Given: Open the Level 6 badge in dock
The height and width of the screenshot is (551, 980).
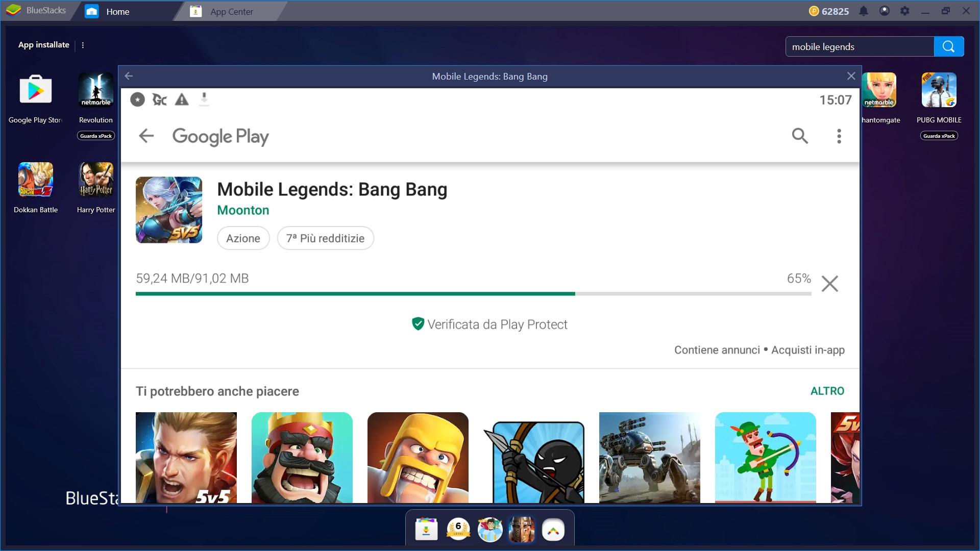Looking at the screenshot, I should click(x=458, y=530).
